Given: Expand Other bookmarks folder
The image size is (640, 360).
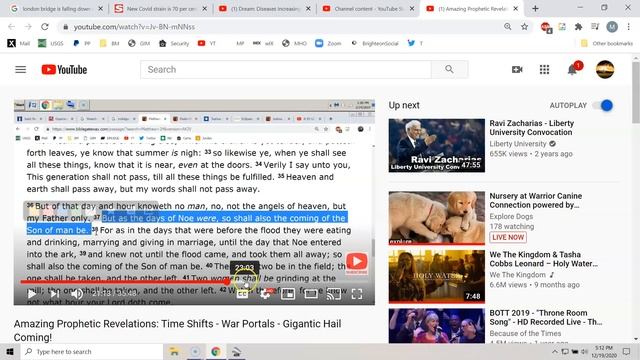Looking at the screenshot, I should point(607,43).
